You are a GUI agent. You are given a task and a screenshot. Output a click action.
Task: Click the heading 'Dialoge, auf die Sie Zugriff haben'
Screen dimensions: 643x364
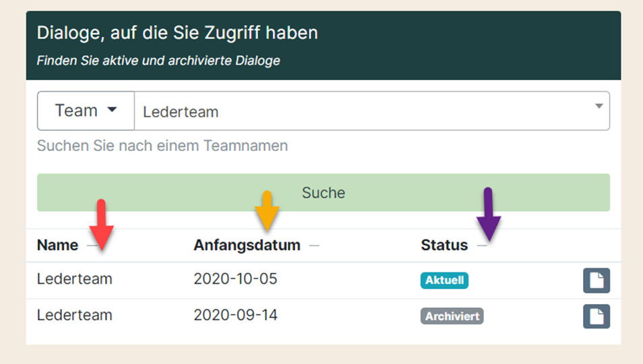coord(177,33)
